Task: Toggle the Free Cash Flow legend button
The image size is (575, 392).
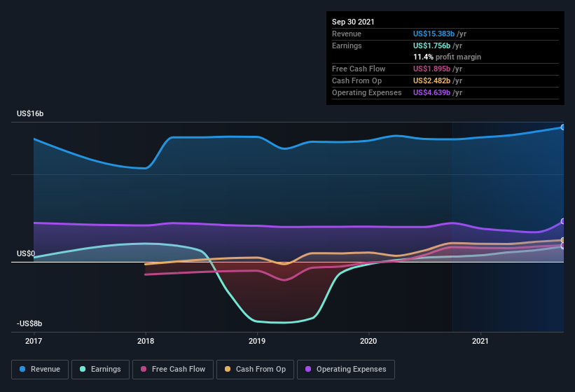Action: [x=173, y=370]
